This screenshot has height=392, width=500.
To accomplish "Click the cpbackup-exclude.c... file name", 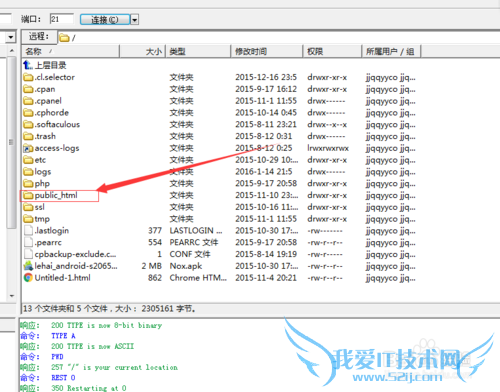I will point(75,254).
